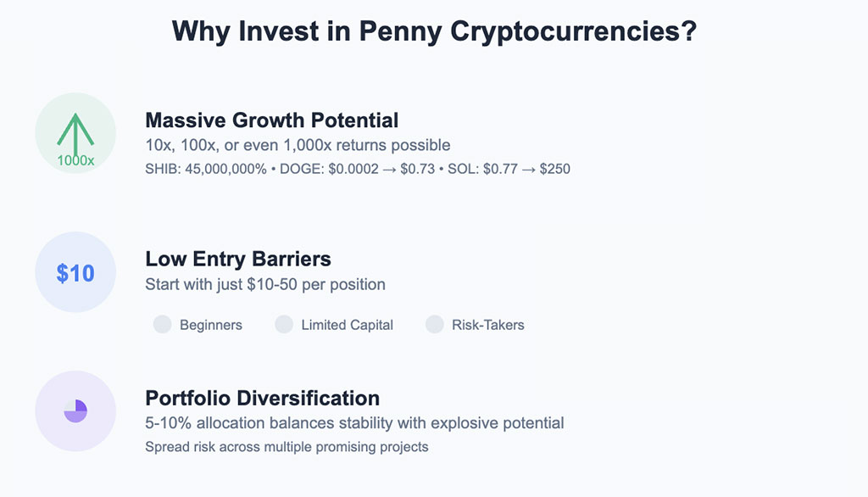Click the 1,000x returns possible subtitle
868x497 pixels.
[298, 145]
